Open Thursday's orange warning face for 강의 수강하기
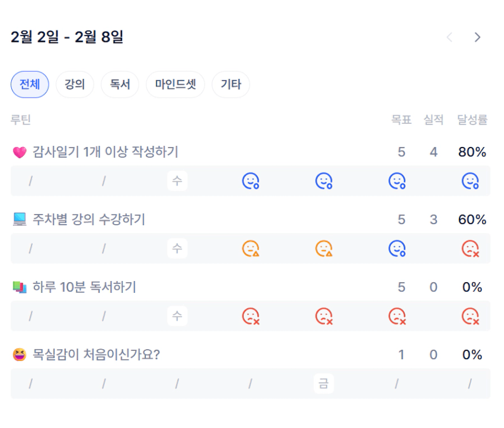Viewport: 504px width, 428px height. (x=250, y=248)
